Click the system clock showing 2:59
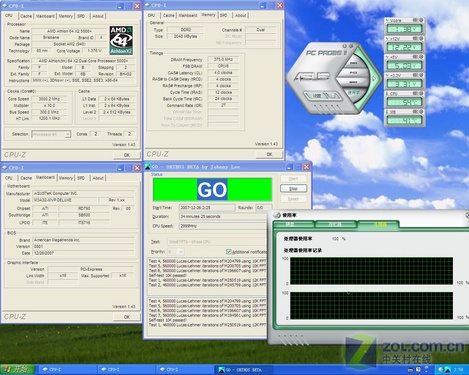The height and width of the screenshot is (375, 469). [459, 369]
